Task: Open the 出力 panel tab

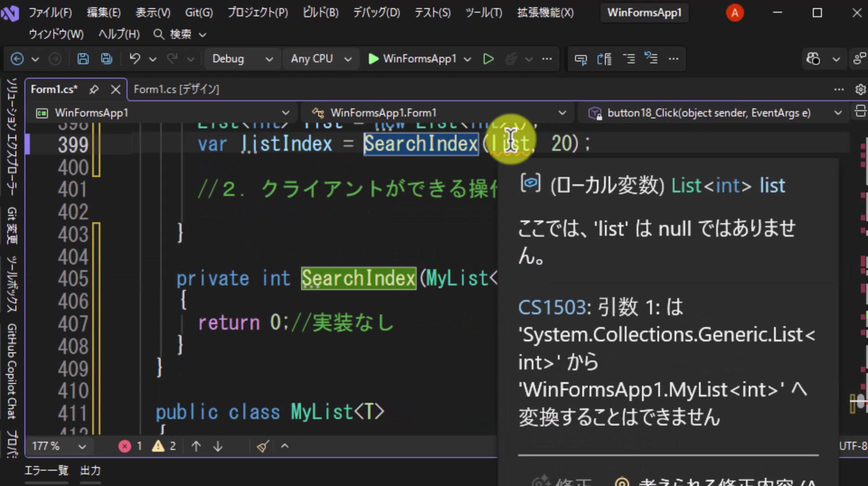Action: click(90, 471)
